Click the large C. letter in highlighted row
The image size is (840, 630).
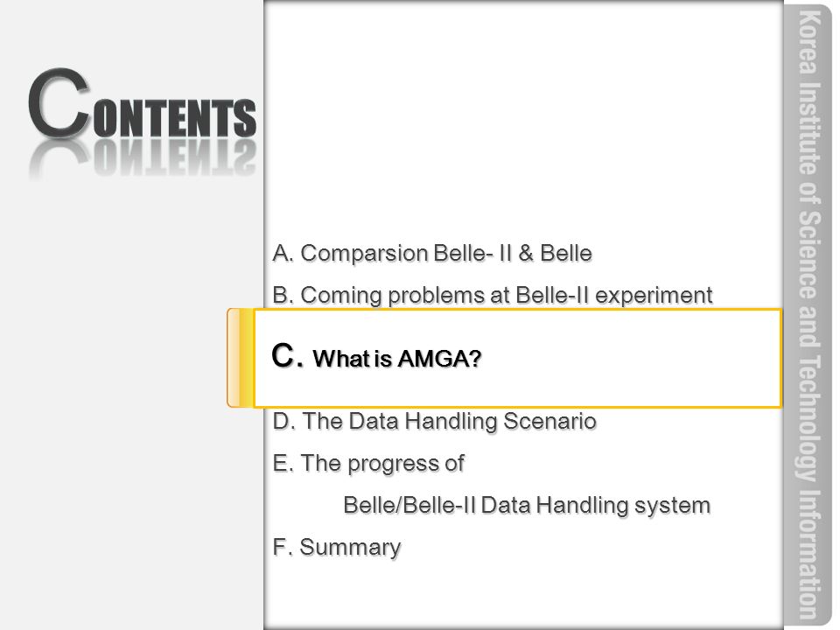click(287, 355)
